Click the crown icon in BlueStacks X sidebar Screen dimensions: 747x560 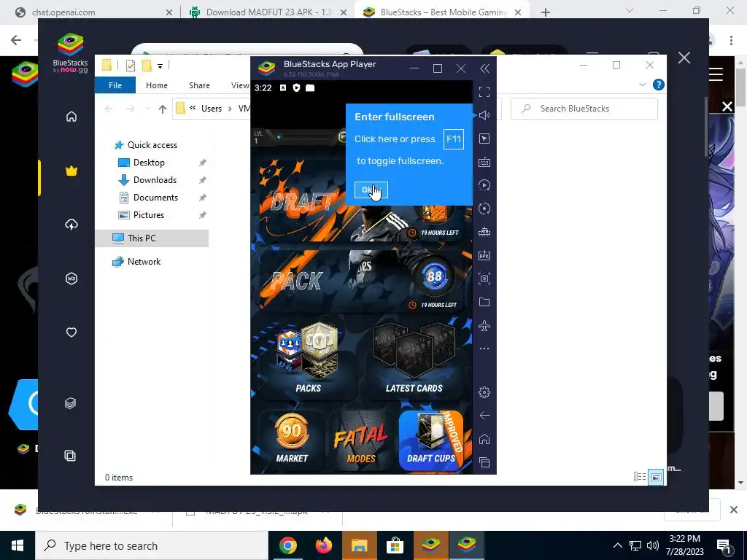pyautogui.click(x=71, y=171)
